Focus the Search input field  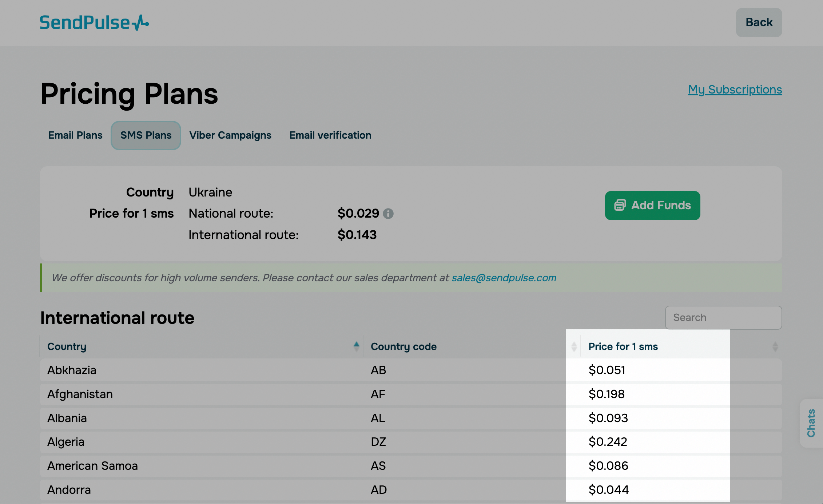tap(723, 317)
